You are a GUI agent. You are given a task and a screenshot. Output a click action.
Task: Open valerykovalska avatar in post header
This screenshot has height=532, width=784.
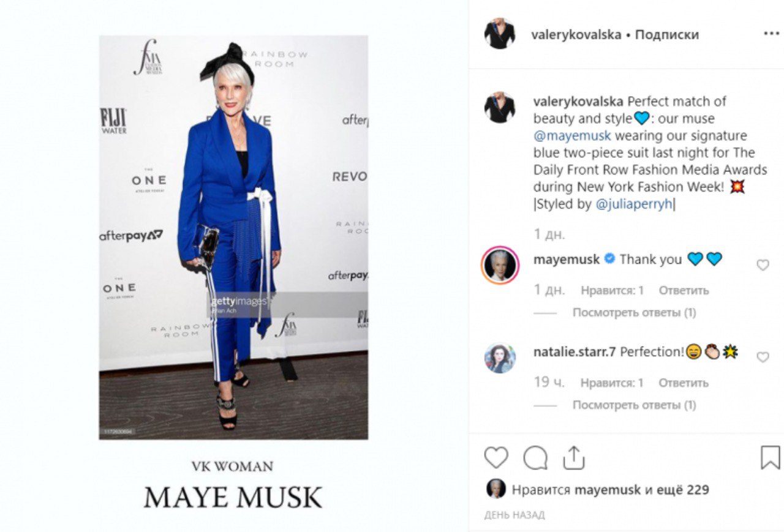[x=500, y=34]
